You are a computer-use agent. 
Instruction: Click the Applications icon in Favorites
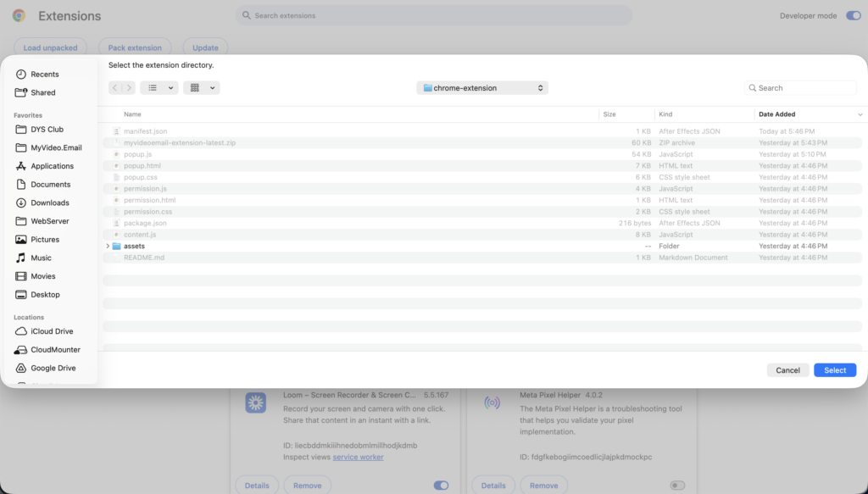tap(21, 166)
